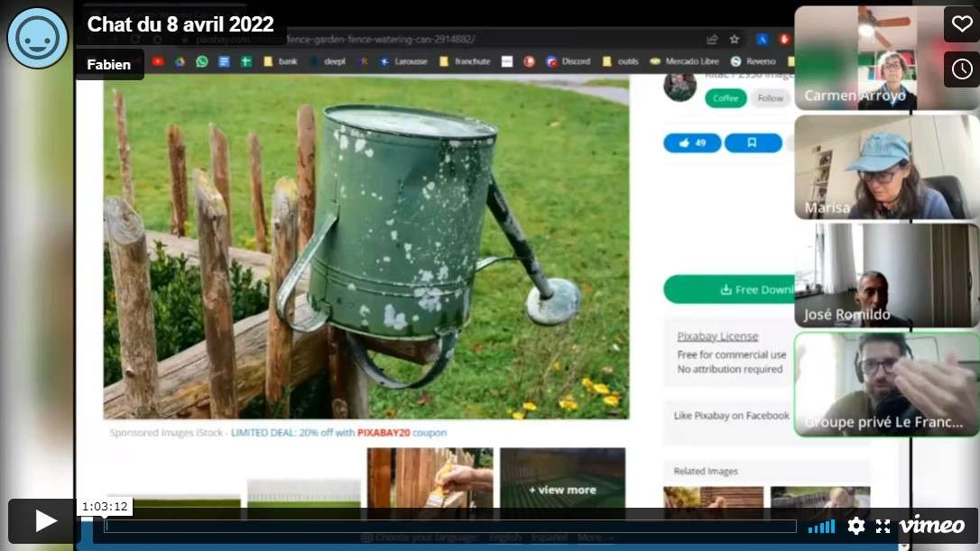Screen dimensions: 980x551
Task: Bookmark this page with the star icon
Action: tap(735, 40)
